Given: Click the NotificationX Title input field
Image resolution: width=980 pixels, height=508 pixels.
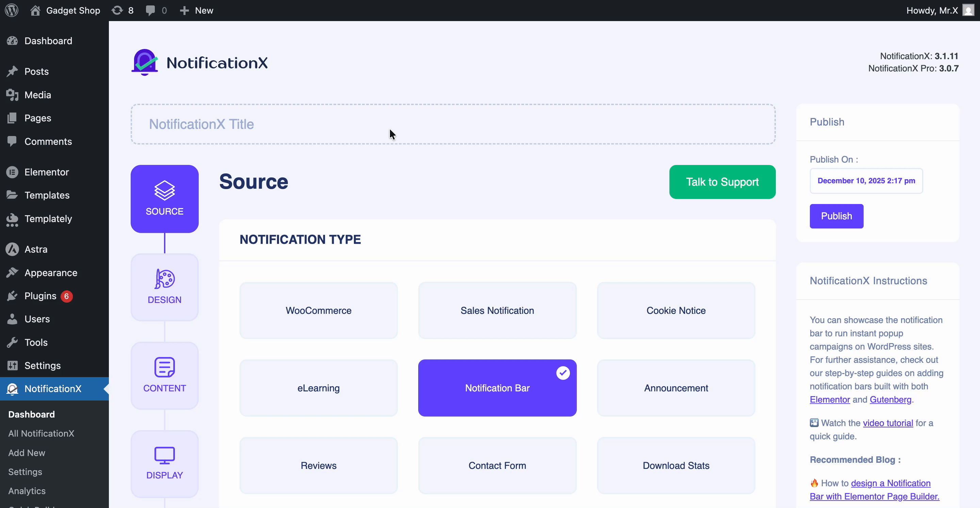Looking at the screenshot, I should click(453, 124).
